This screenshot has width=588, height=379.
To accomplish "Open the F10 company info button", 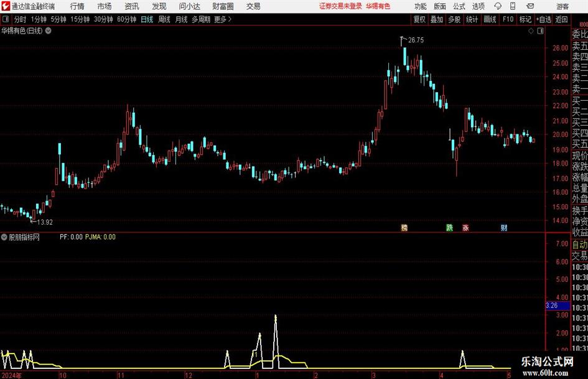I will pos(508,19).
